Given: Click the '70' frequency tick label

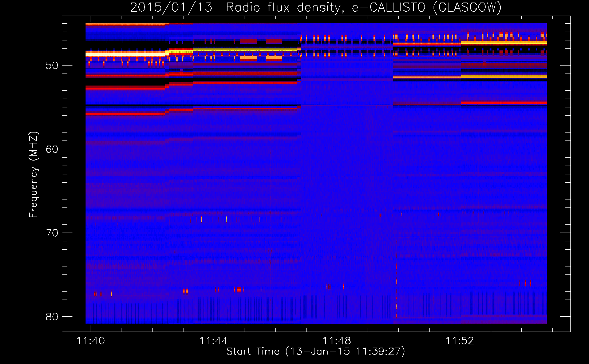Looking at the screenshot, I should (52, 233).
